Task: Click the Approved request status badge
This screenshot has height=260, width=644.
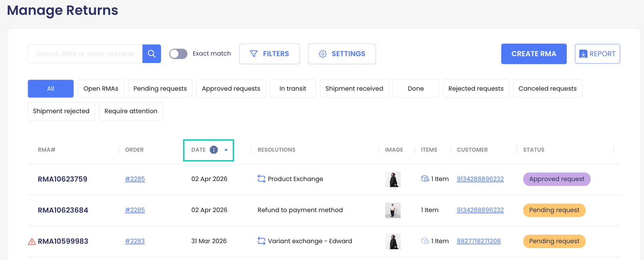Action: [x=557, y=179]
